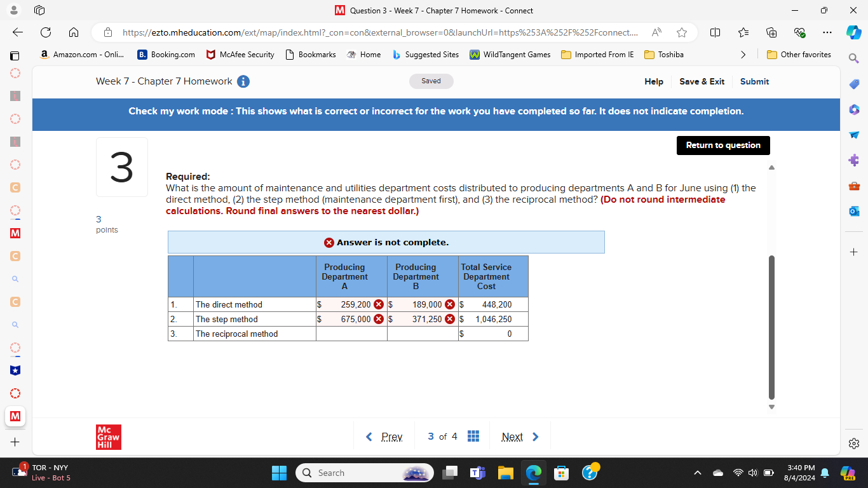Submit the Chapter 7 Homework
The width and height of the screenshot is (868, 488).
pyautogui.click(x=754, y=81)
